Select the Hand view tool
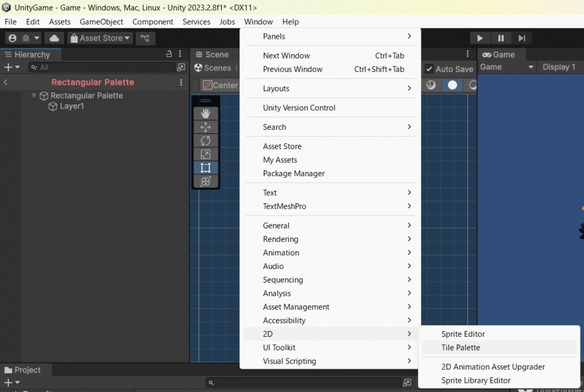The width and height of the screenshot is (584, 392). click(x=205, y=113)
